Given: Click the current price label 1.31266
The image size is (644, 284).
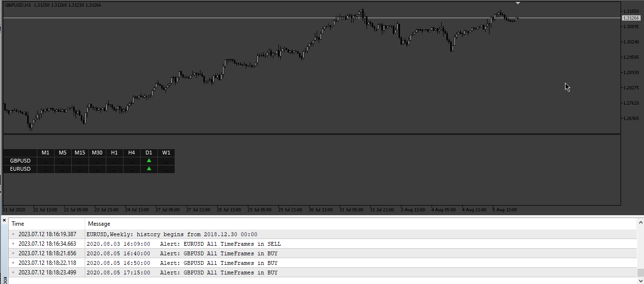Looking at the screenshot, I should coord(631,18).
